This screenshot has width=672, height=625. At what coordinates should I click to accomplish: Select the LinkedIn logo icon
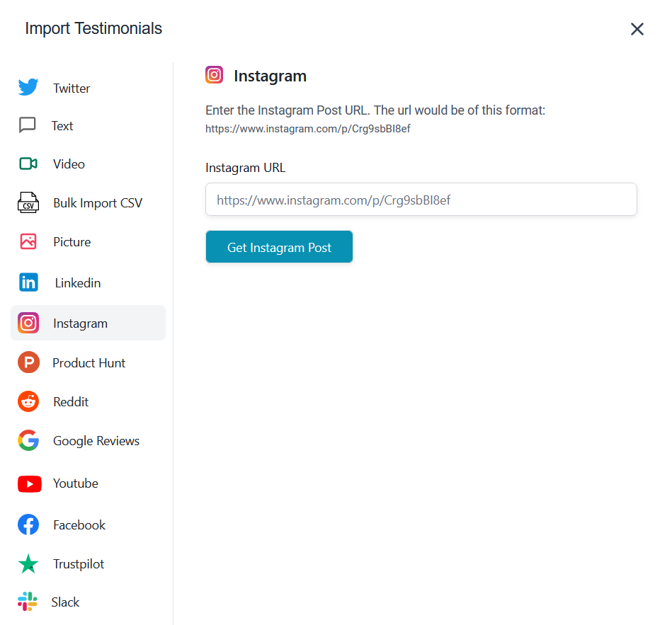tap(28, 282)
